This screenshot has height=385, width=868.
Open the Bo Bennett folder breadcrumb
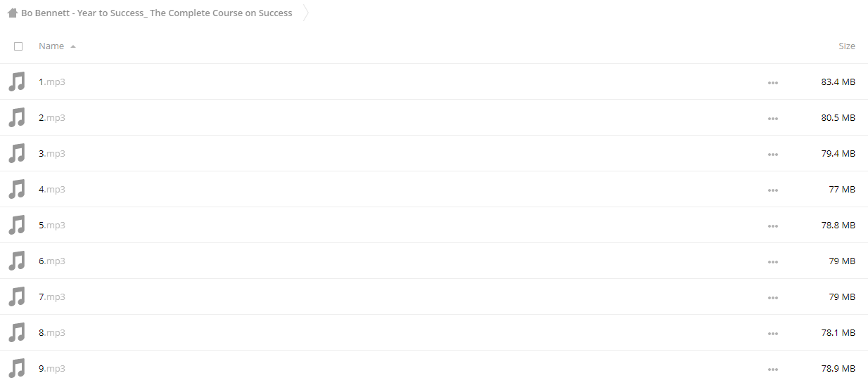click(x=156, y=13)
